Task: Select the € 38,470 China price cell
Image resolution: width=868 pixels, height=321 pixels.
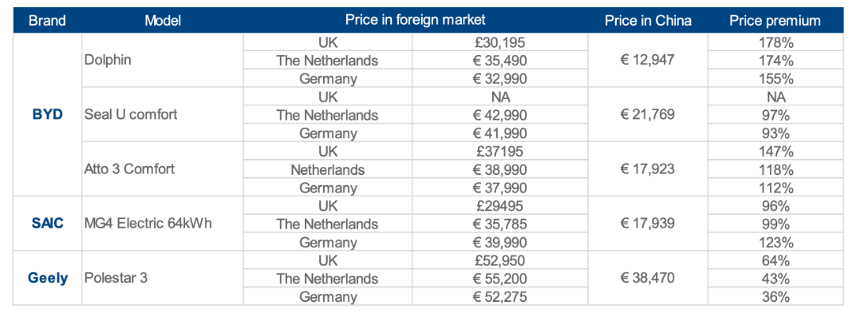Action: (x=648, y=278)
